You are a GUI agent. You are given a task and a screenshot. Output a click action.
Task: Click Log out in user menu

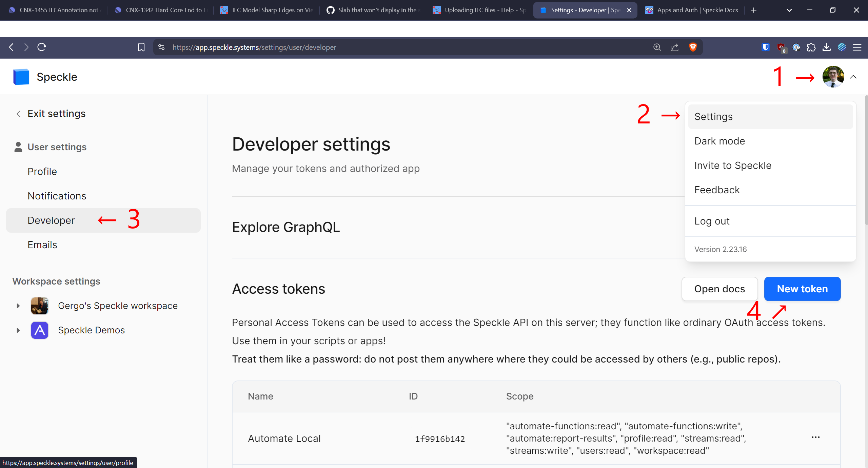point(770,221)
